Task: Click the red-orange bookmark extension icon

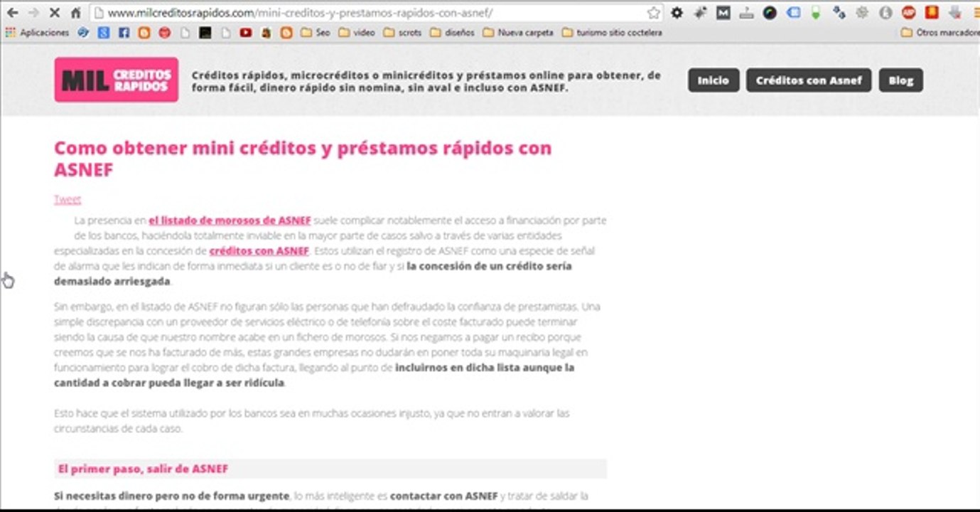Action: [932, 12]
